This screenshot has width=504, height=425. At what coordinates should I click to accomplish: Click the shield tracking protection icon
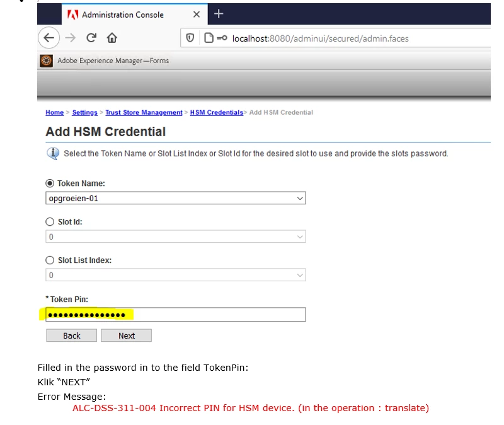pos(190,38)
